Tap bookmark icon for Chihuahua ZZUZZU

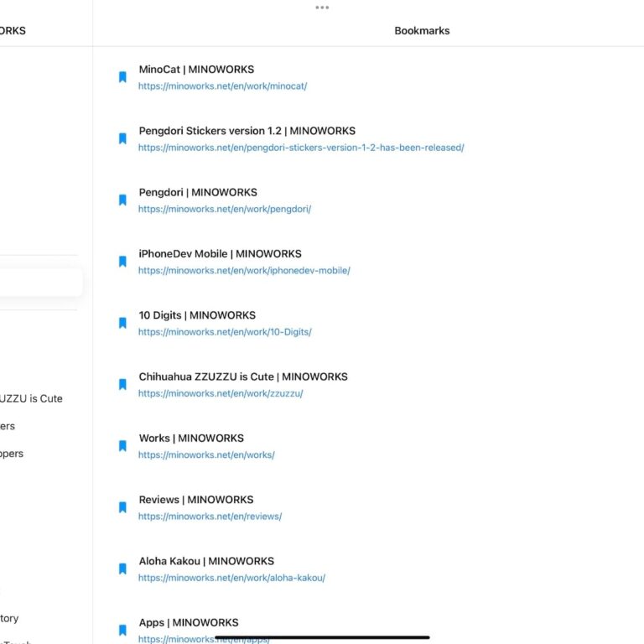(x=122, y=385)
